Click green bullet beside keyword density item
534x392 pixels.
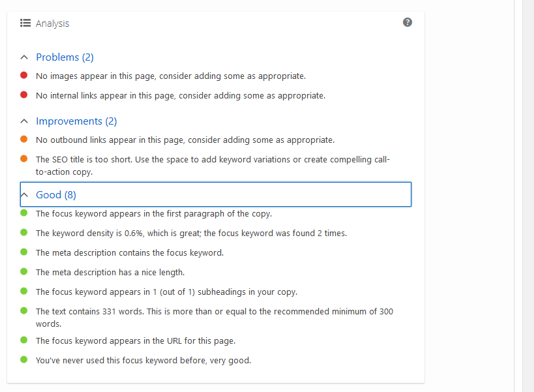(x=24, y=232)
